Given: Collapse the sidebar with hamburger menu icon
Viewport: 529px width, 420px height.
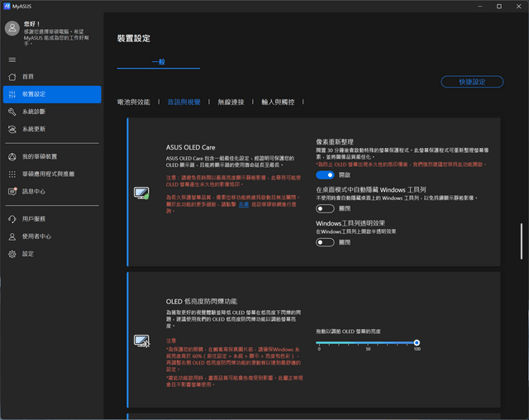Looking at the screenshot, I should (x=12, y=60).
